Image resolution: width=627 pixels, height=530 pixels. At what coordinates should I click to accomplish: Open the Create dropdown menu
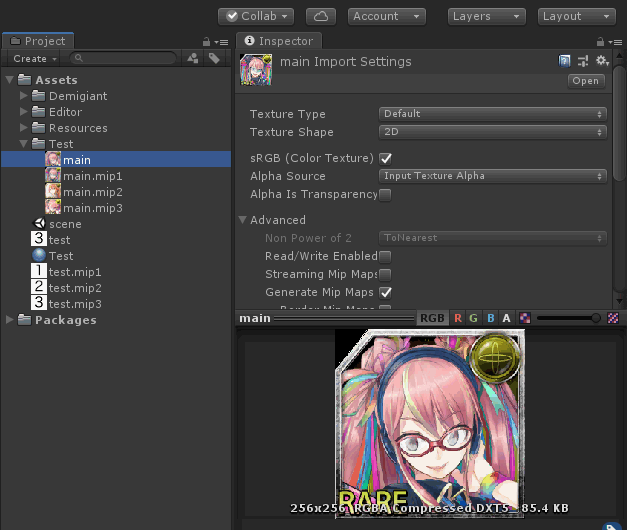pyautogui.click(x=34, y=58)
